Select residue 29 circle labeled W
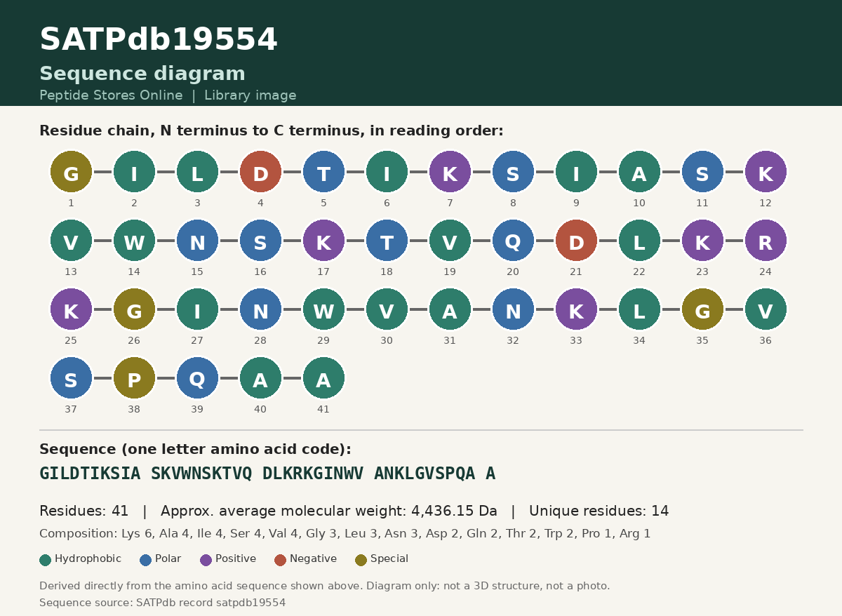Screen dimensions: 842x616 323,309
